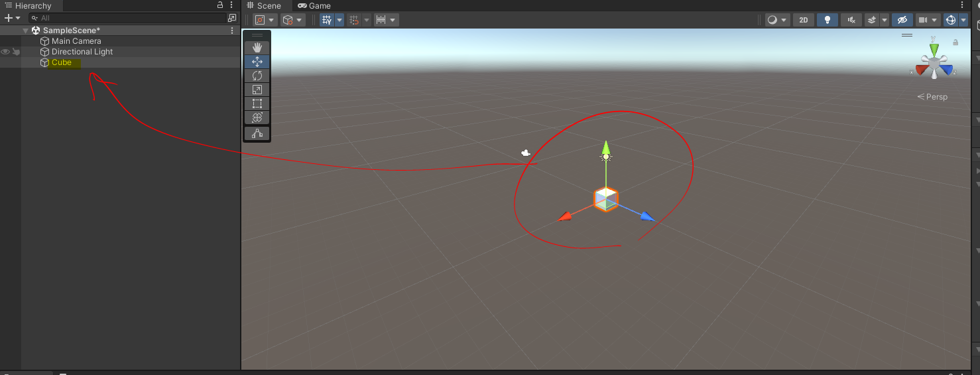Open the increment snapping settings icon
The width and height of the screenshot is (980, 375).
[381, 20]
